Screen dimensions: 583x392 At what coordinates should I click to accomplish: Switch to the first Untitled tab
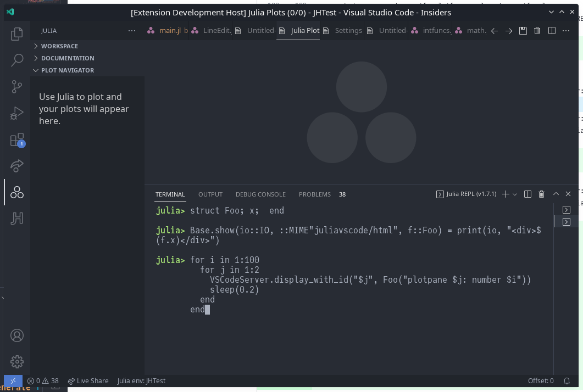click(x=255, y=31)
